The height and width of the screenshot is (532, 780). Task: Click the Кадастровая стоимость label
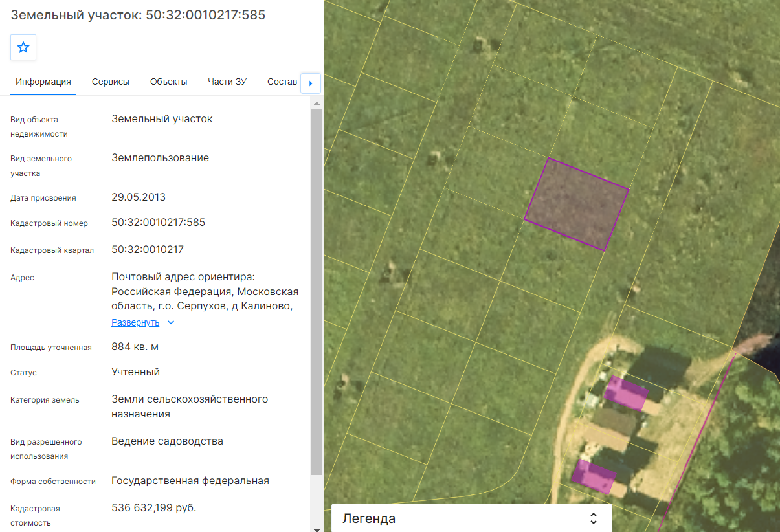click(x=36, y=516)
